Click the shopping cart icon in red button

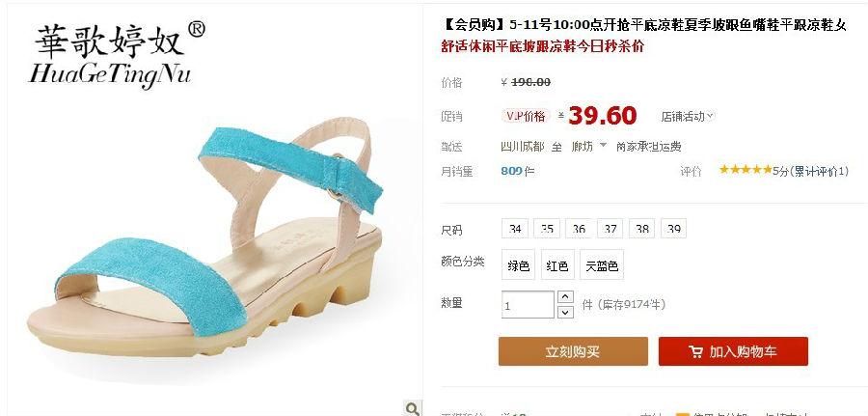point(695,351)
